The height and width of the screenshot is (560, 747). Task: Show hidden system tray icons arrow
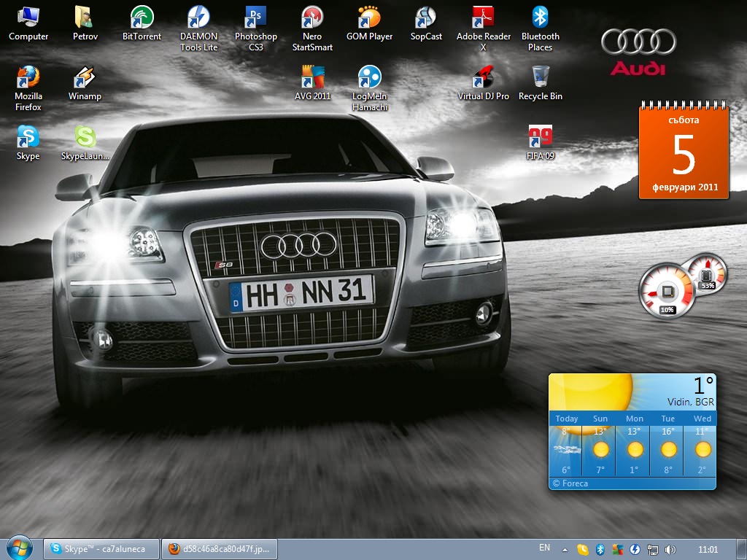[565, 550]
